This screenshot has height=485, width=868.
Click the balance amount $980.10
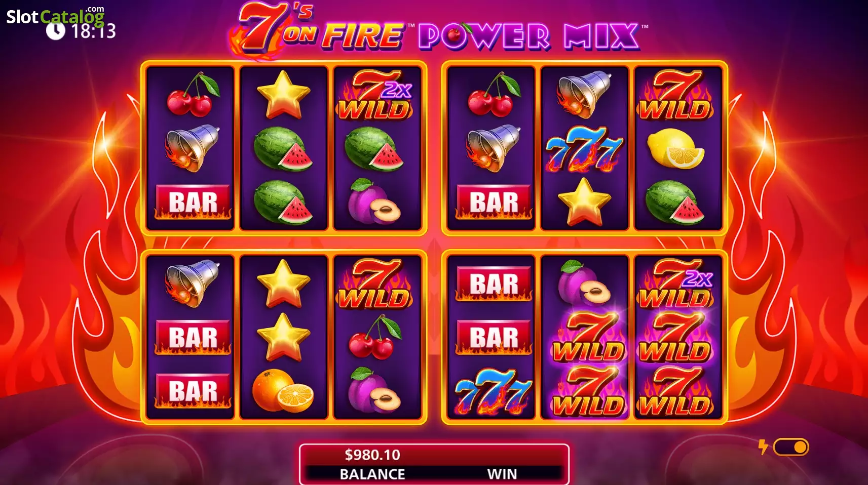(372, 455)
